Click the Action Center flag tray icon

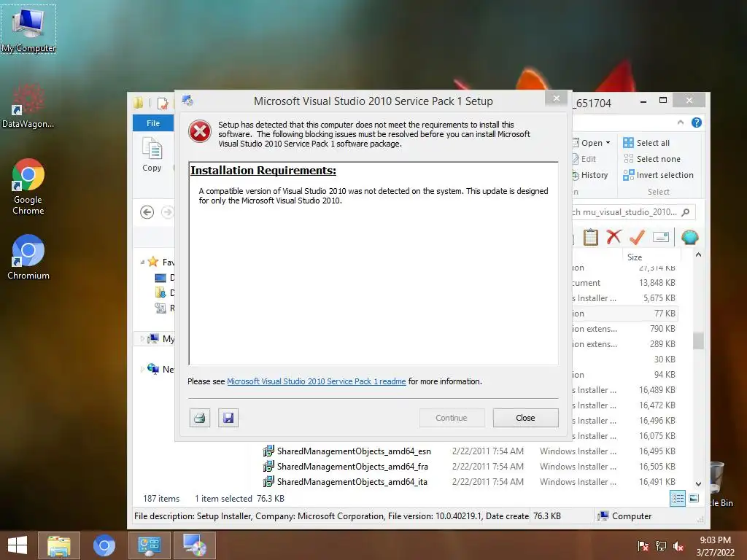643,546
